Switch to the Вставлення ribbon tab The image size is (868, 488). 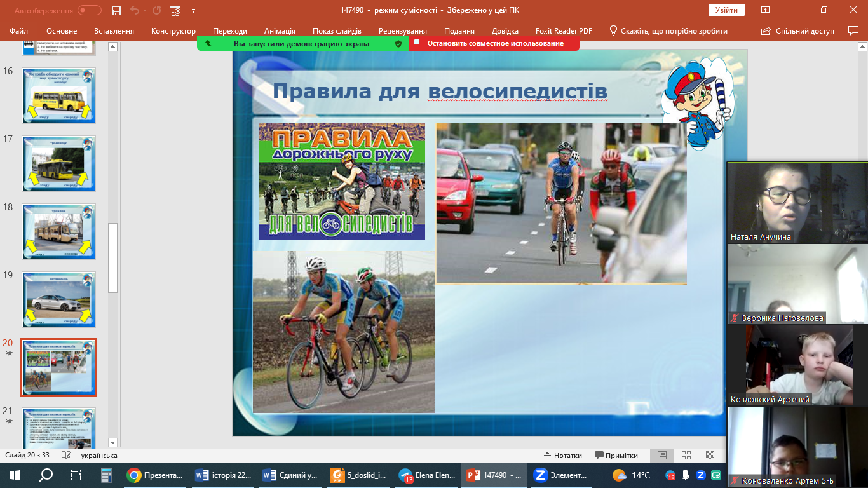coord(114,31)
